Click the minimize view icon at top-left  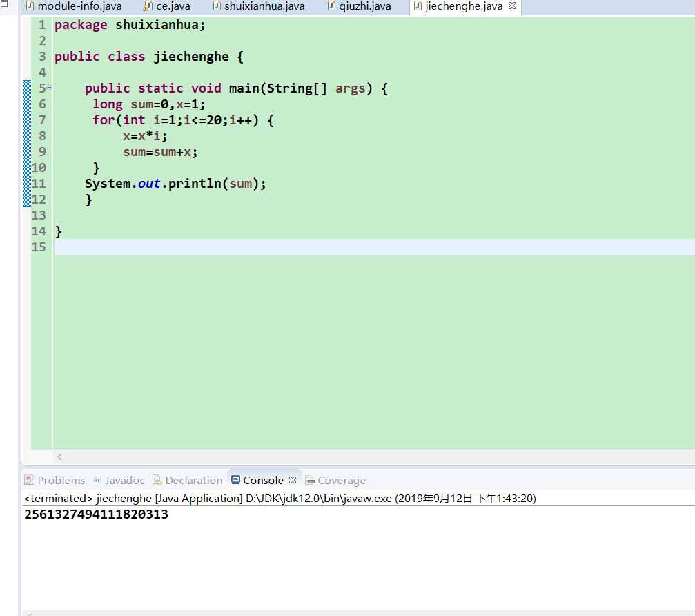click(x=4, y=3)
